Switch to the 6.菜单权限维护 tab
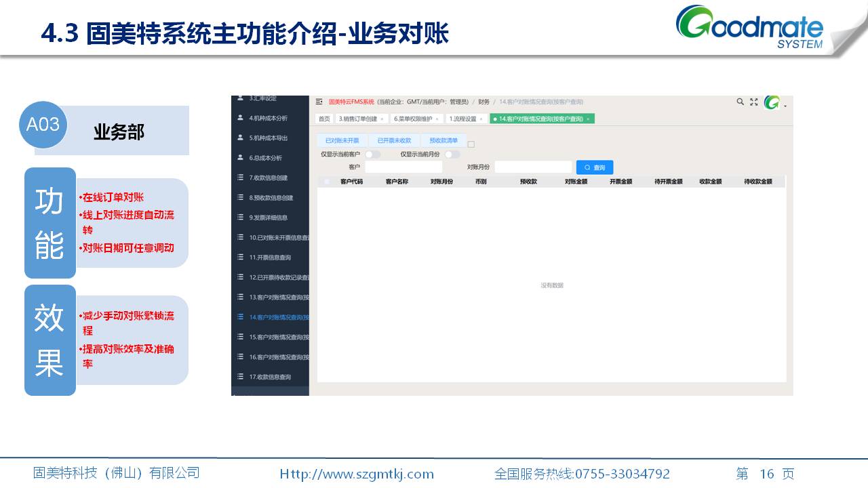 coord(413,119)
